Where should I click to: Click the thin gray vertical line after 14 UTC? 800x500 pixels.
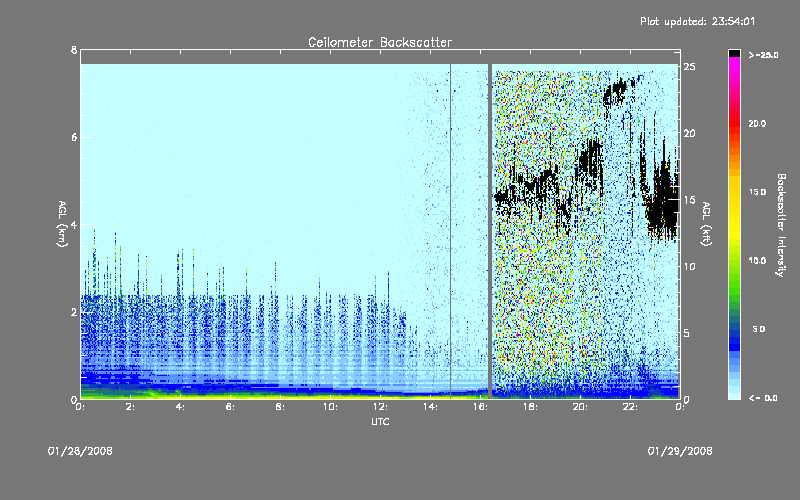(451, 231)
